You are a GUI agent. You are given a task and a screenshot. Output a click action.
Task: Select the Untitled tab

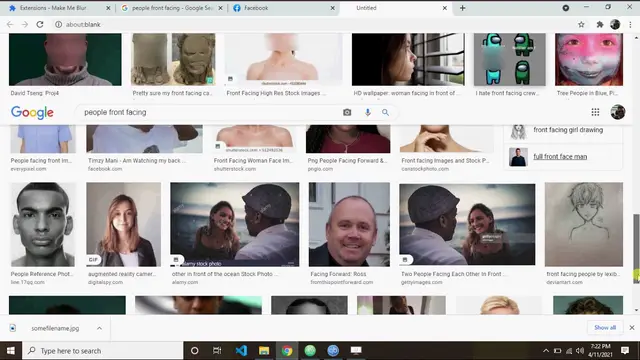(366, 8)
